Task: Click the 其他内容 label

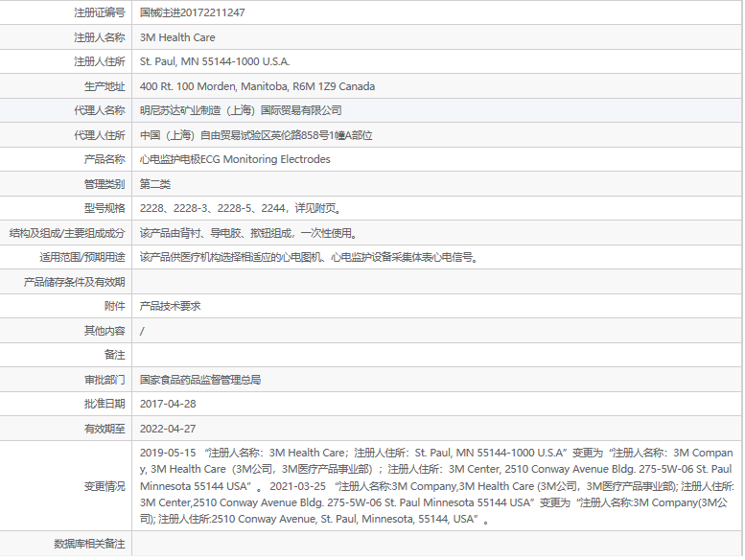Action: coord(105,331)
